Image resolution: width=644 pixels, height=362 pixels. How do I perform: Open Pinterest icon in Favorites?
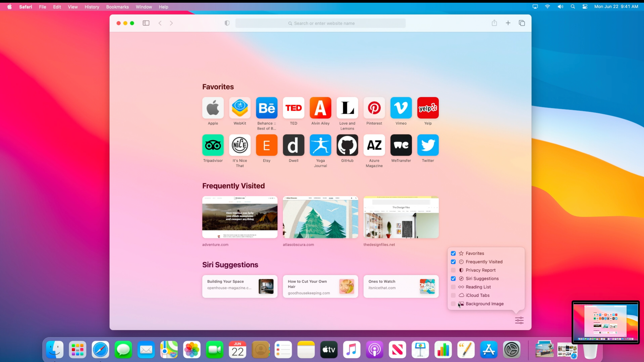click(x=374, y=108)
